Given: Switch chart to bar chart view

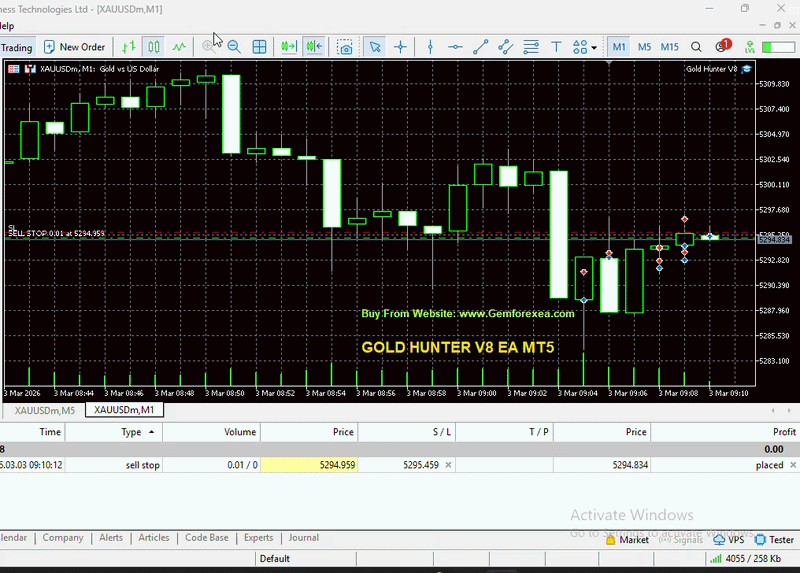Looking at the screenshot, I should [x=129, y=47].
